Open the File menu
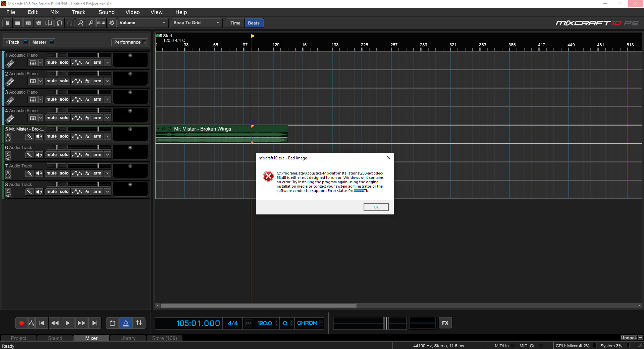 [x=11, y=12]
